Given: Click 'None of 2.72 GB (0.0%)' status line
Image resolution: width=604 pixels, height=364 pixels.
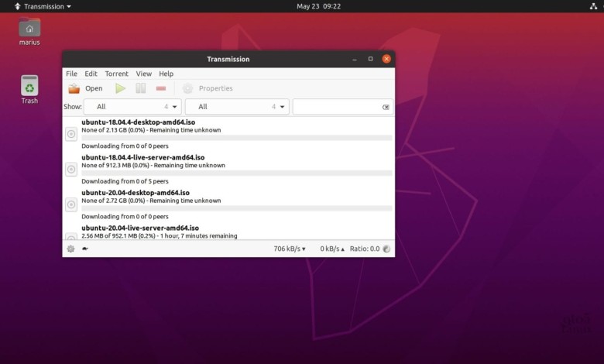Looking at the screenshot, I should [x=151, y=201].
